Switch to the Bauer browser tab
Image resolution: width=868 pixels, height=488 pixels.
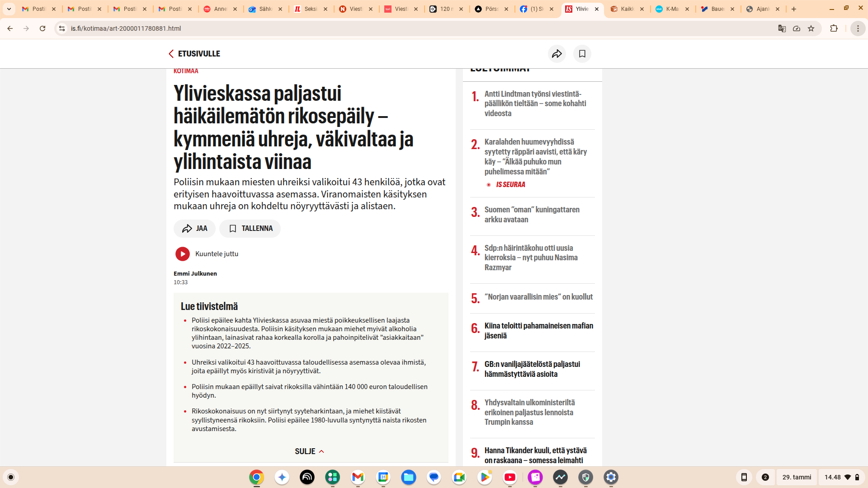718,9
